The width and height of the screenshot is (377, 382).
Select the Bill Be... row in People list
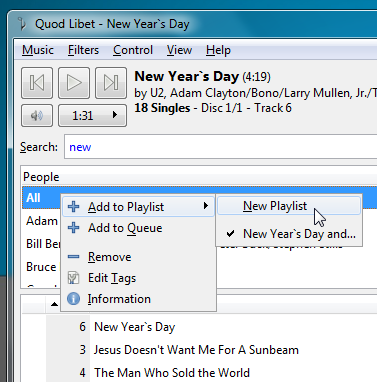coord(41,244)
